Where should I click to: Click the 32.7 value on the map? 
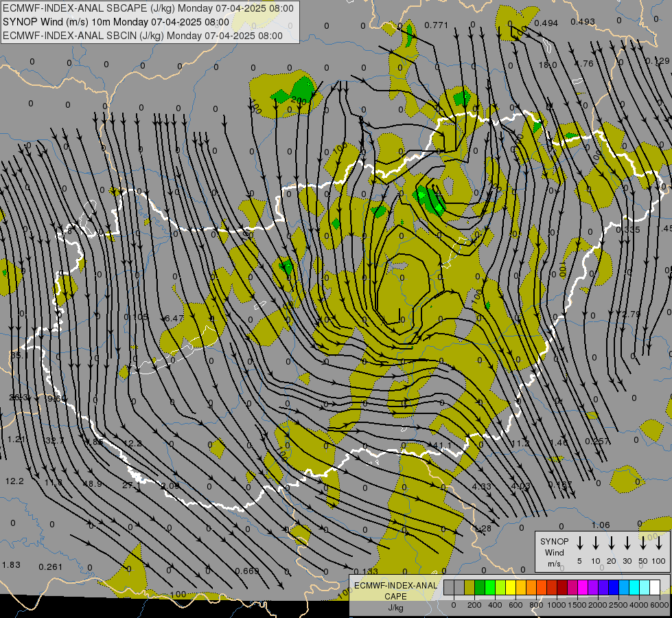55,440
